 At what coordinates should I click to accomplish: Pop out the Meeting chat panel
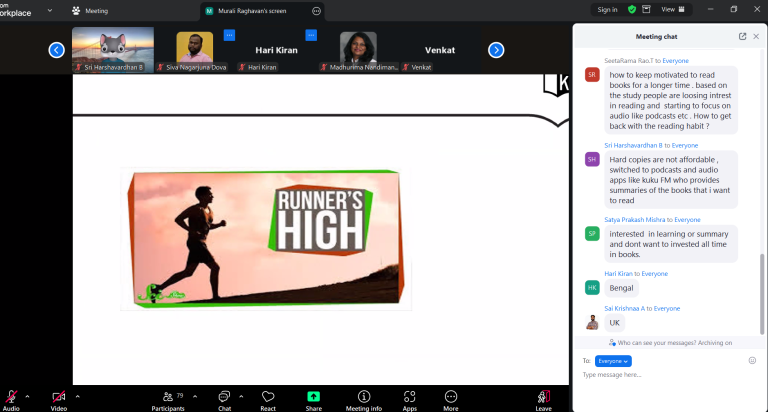click(743, 36)
